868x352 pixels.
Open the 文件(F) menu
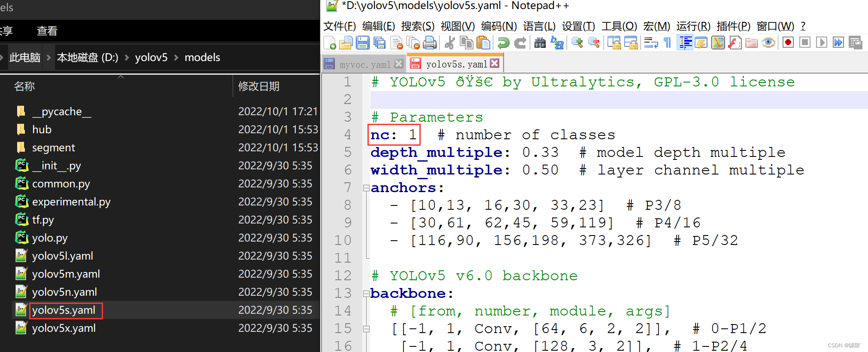click(340, 26)
